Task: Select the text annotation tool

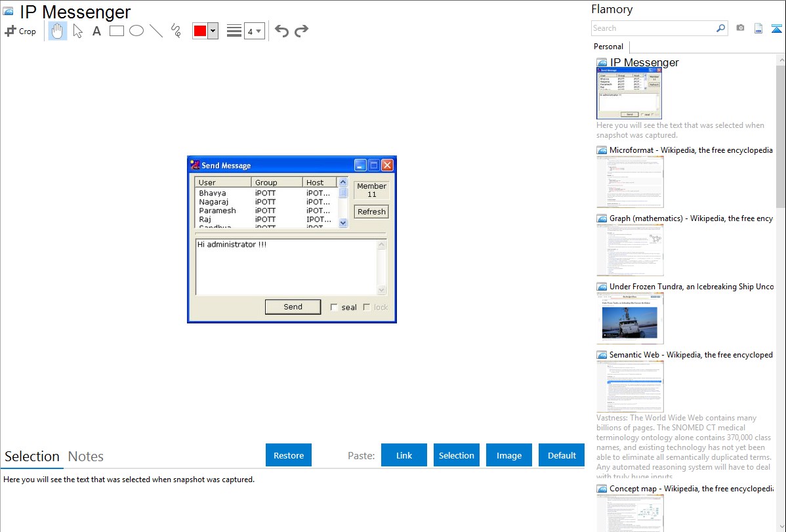Action: click(96, 31)
